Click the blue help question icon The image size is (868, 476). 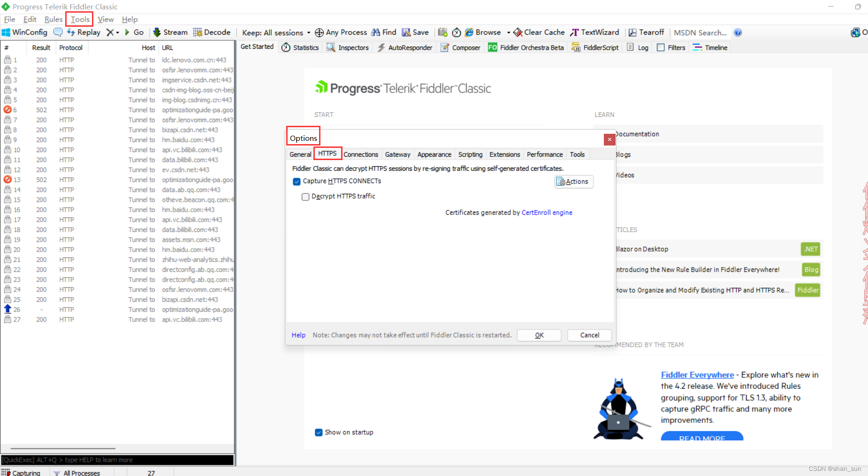(738, 32)
